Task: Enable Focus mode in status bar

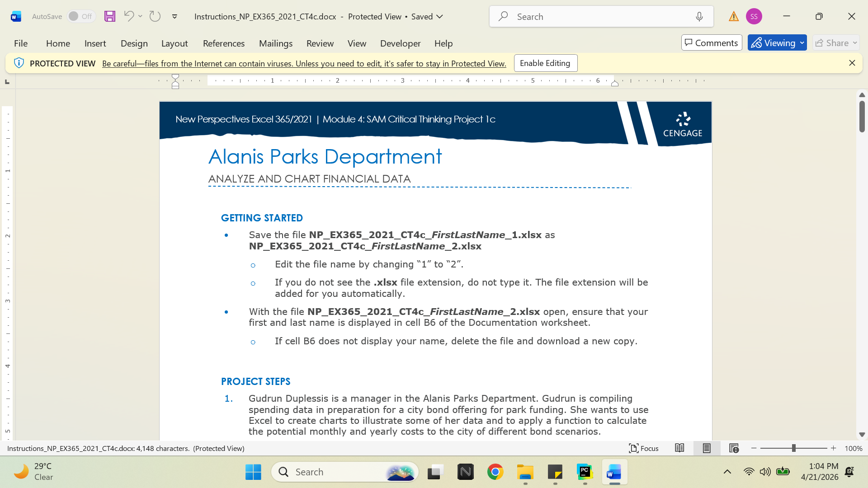Action: coord(644,448)
